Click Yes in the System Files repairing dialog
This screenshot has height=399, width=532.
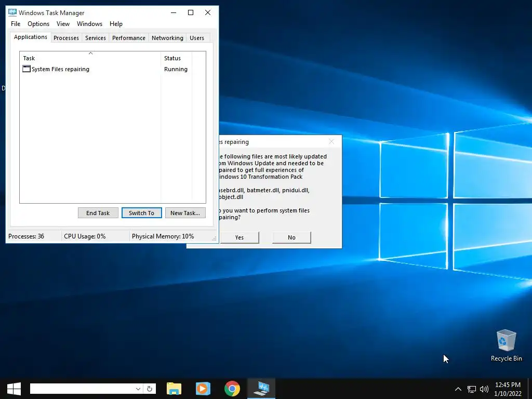pyautogui.click(x=240, y=237)
